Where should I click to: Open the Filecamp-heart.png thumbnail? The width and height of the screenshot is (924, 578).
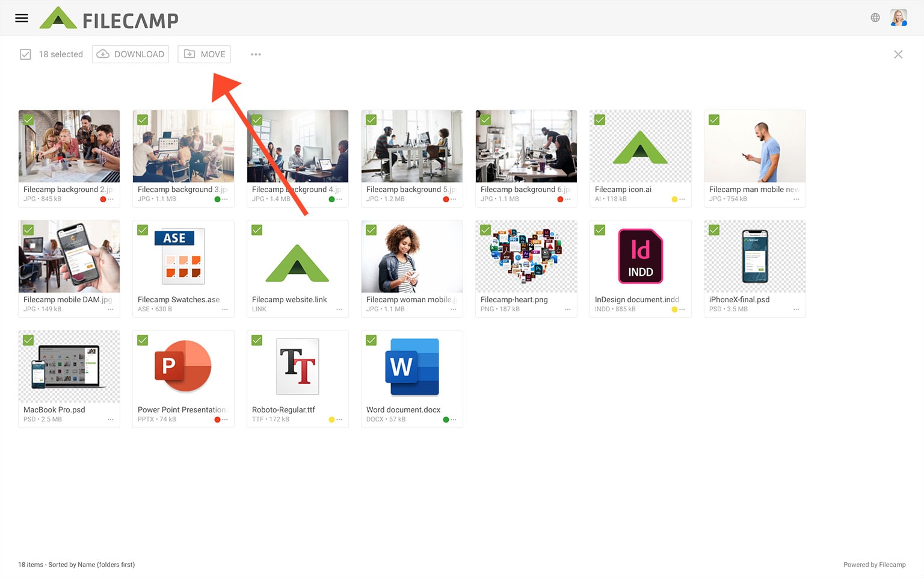click(526, 256)
